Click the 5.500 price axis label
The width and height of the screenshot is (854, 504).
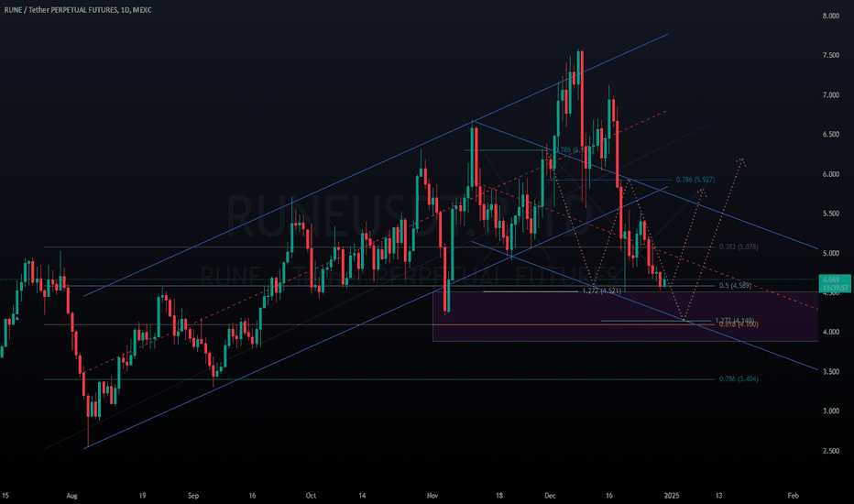pyautogui.click(x=830, y=214)
